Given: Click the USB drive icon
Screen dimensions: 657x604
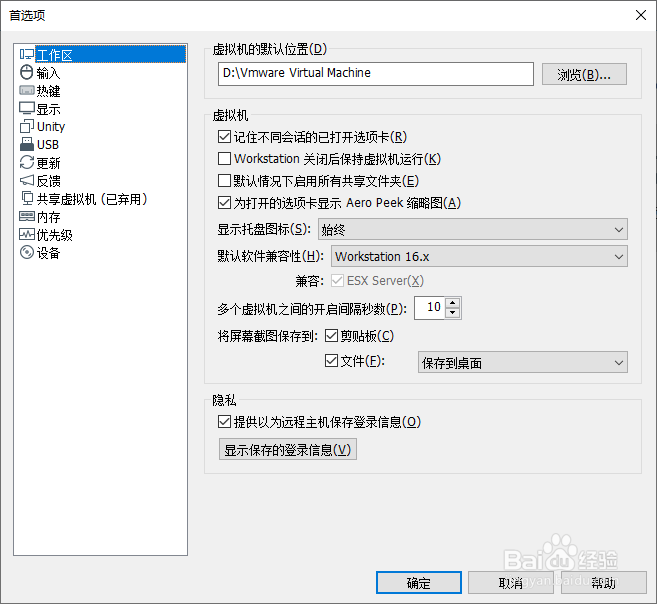Looking at the screenshot, I should 27,145.
